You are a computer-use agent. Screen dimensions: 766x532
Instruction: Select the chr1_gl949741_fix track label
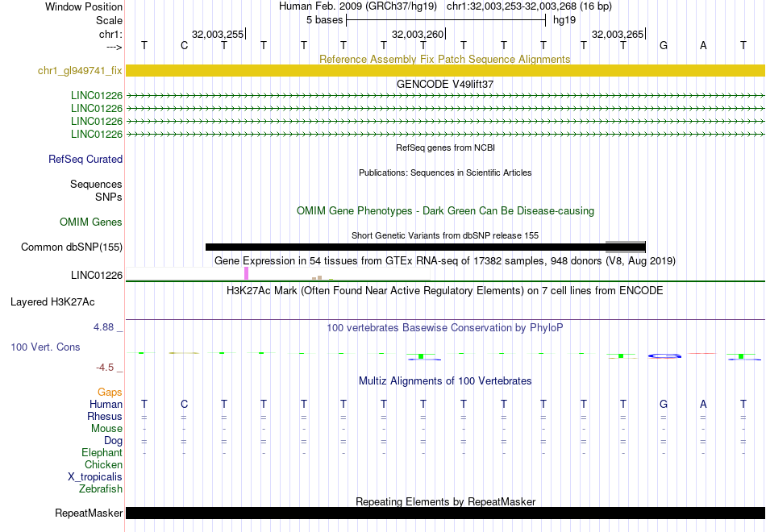(80, 70)
